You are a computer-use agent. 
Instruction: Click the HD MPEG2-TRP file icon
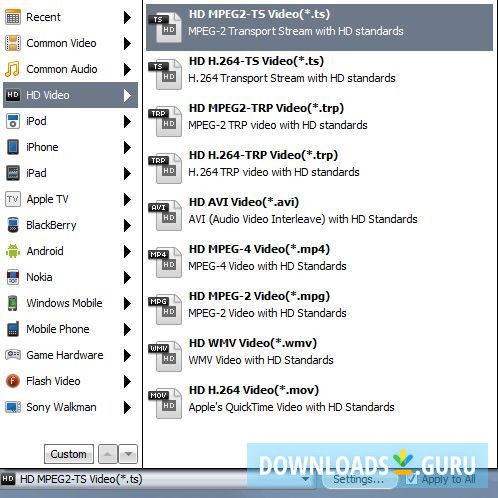(165, 121)
